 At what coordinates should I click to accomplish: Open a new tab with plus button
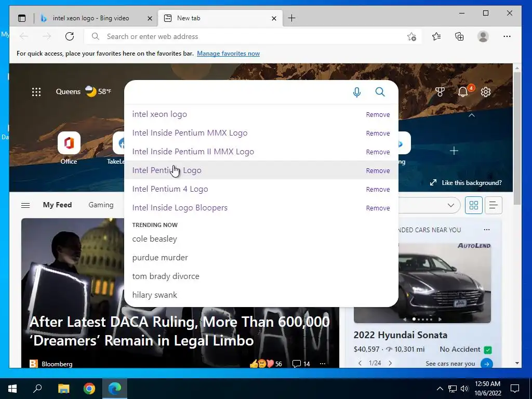pos(291,18)
